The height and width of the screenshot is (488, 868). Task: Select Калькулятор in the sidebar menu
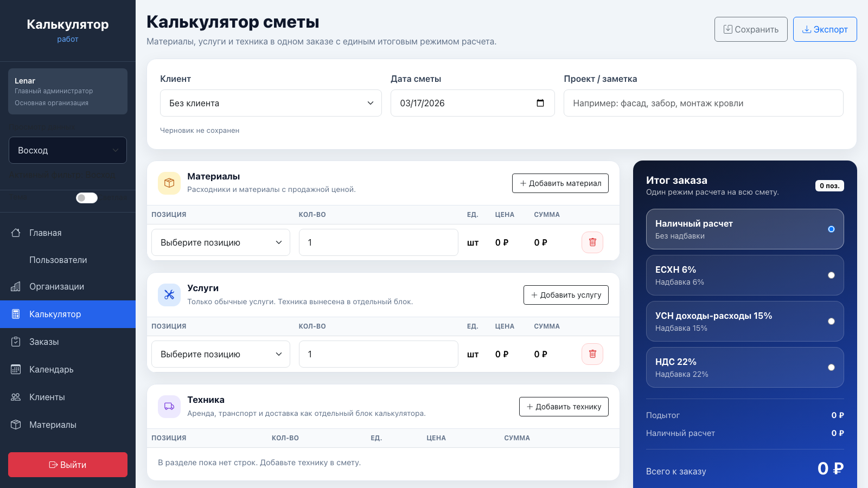(55, 314)
